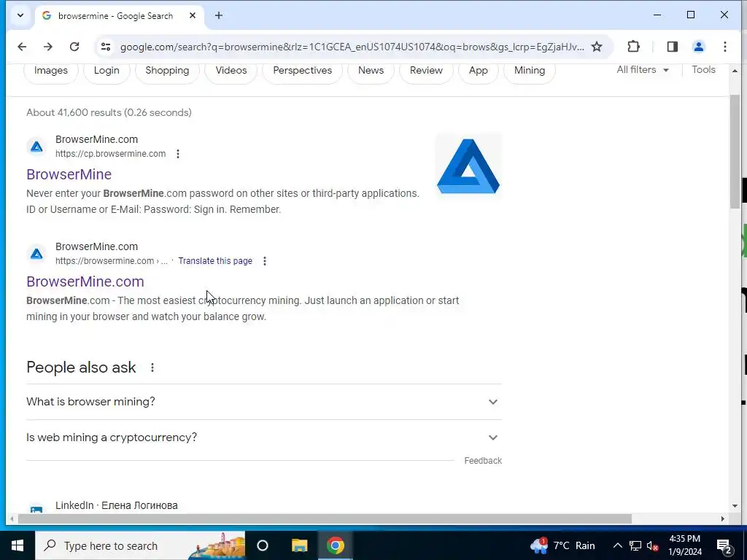Viewport: 747px width, 560px height.
Task: Open the All filters dropdown
Action: click(x=643, y=69)
